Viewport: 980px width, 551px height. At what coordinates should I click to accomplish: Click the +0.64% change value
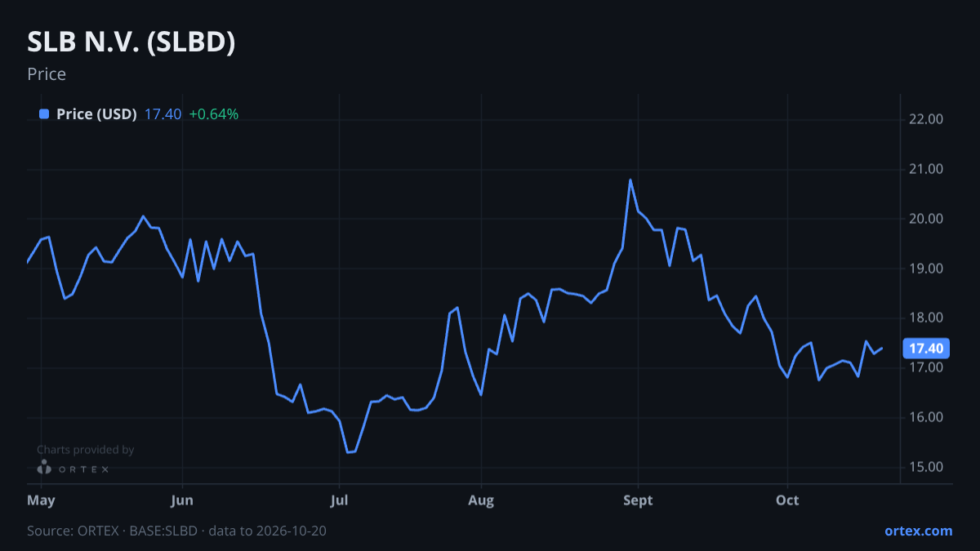214,114
